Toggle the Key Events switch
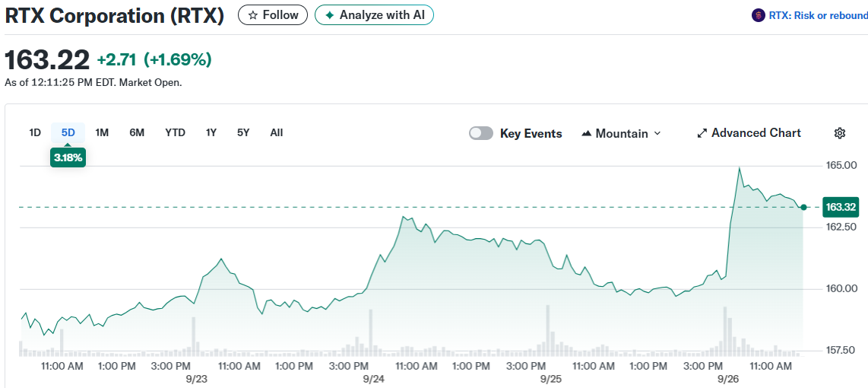This screenshot has width=868, height=388. (x=481, y=134)
